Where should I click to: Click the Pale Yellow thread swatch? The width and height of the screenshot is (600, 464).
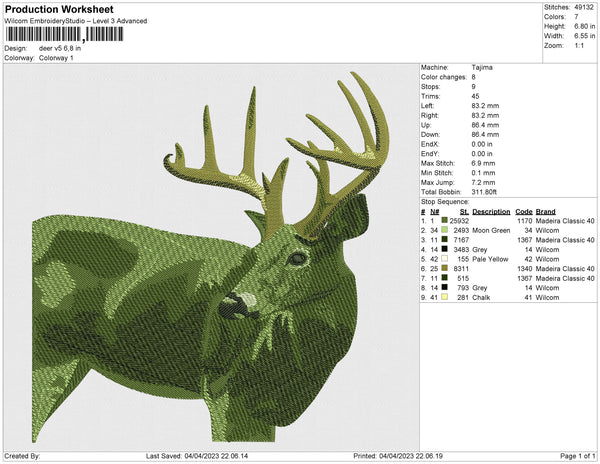pyautogui.click(x=446, y=258)
